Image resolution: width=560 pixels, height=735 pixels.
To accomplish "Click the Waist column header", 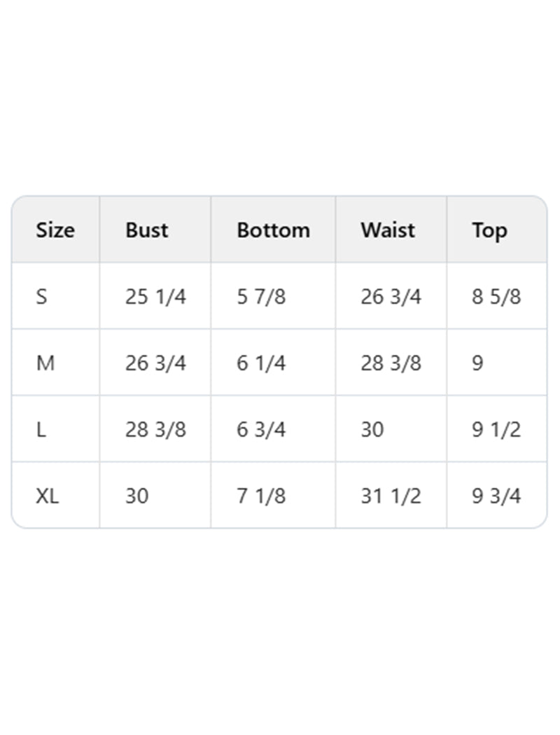I will 388,230.
